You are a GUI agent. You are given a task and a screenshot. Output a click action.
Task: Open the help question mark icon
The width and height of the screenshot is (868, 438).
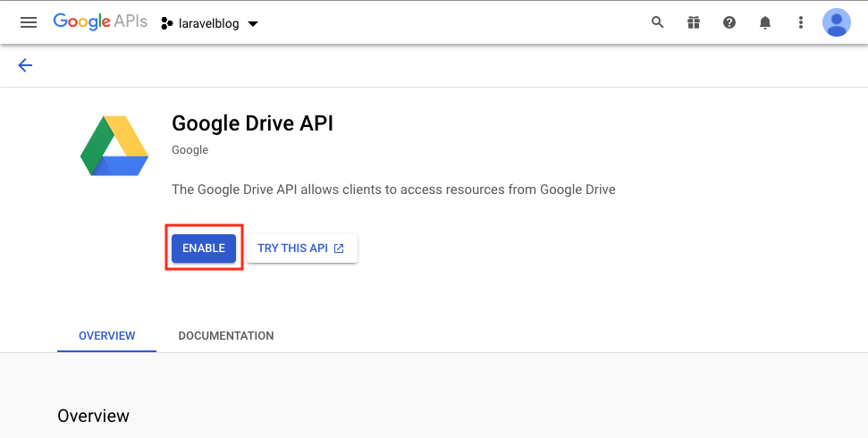click(x=729, y=22)
